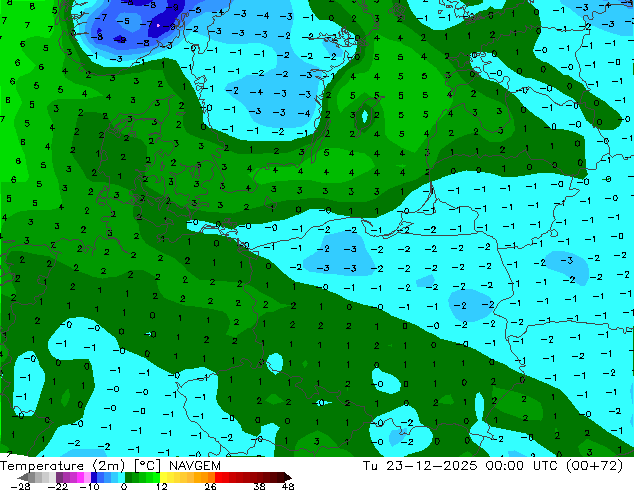Click the 'UTC' timezone label
This screenshot has width=634, height=490.
[x=545, y=466]
